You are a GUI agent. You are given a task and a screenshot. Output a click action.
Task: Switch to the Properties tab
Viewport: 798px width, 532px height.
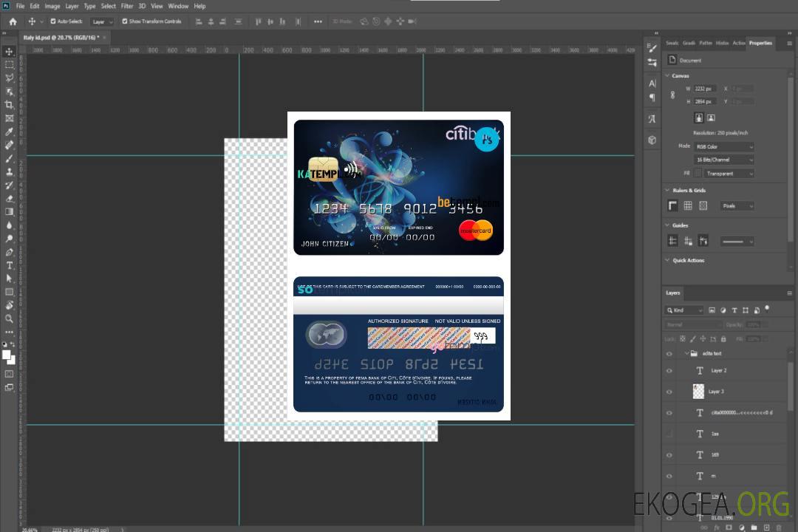coord(760,43)
